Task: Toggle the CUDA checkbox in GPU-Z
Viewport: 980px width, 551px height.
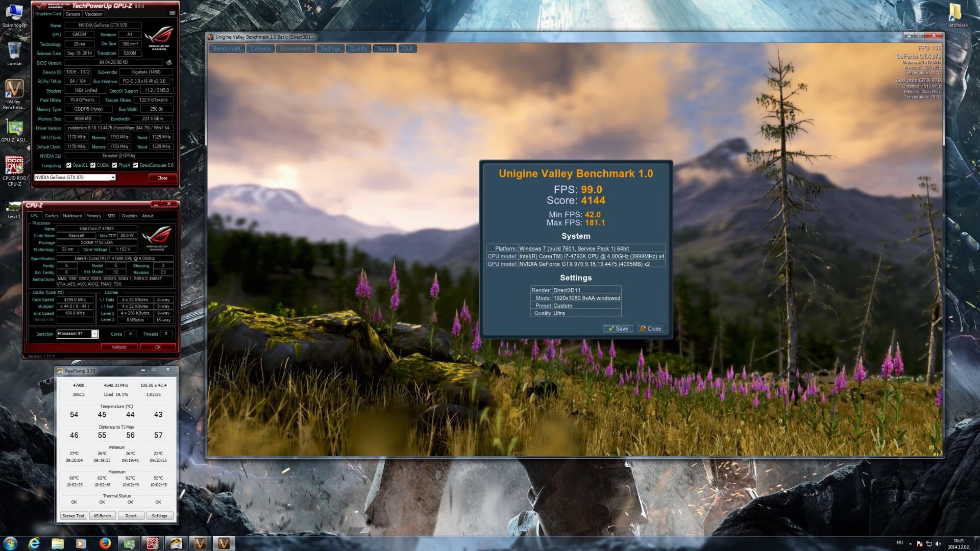Action: pos(93,165)
